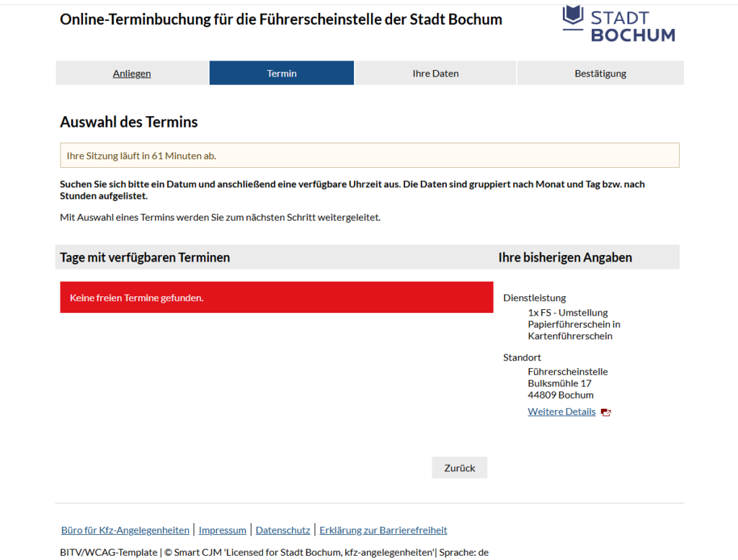Image resolution: width=738 pixels, height=560 pixels.
Task: Open Erklärung zur Barrierefreiheit link
Action: pyautogui.click(x=383, y=530)
